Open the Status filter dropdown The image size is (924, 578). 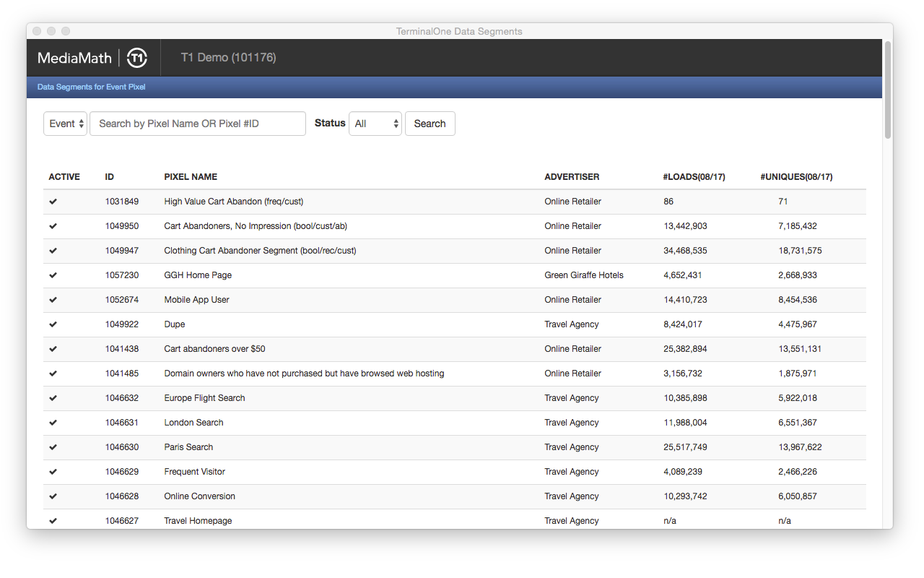coord(375,123)
